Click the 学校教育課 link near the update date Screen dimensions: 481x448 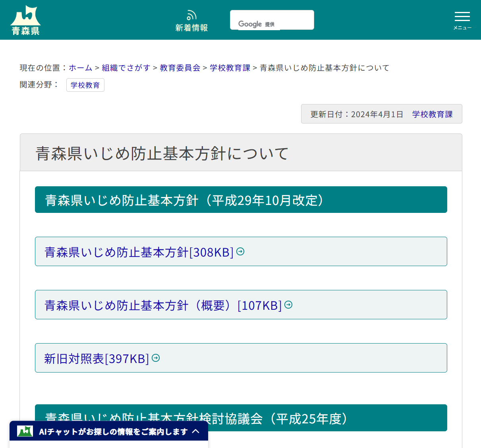(433, 114)
